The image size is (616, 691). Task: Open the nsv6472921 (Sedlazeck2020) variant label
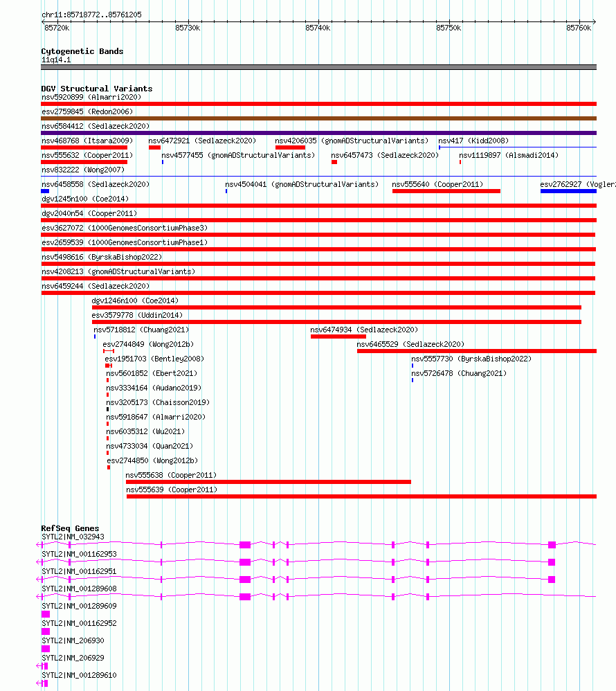[202, 141]
